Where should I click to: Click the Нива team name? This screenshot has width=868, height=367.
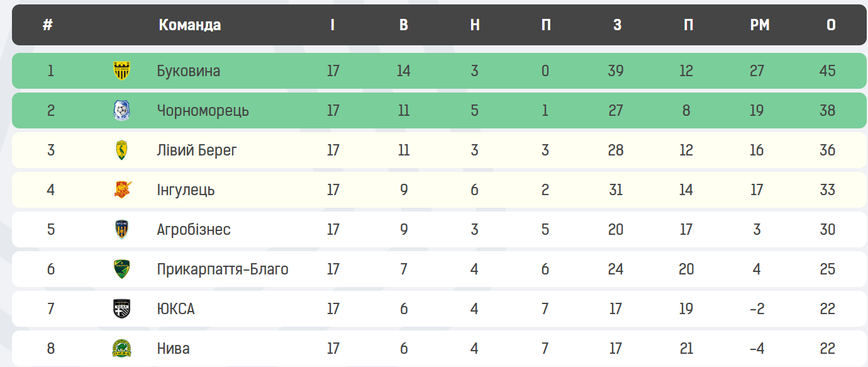[x=173, y=348]
